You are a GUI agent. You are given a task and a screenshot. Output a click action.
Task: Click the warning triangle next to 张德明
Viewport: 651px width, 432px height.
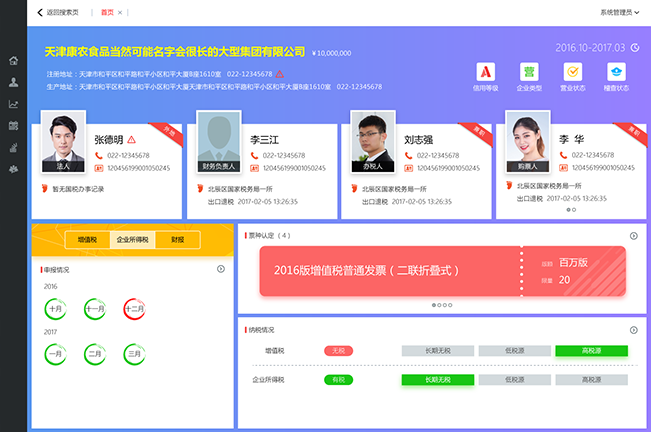coord(131,139)
